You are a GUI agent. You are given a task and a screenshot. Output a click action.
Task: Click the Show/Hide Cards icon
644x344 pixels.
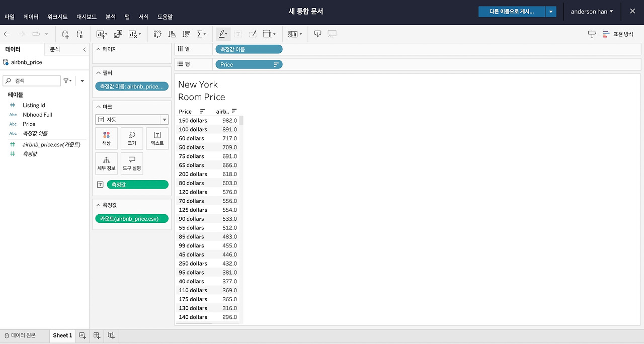click(295, 34)
